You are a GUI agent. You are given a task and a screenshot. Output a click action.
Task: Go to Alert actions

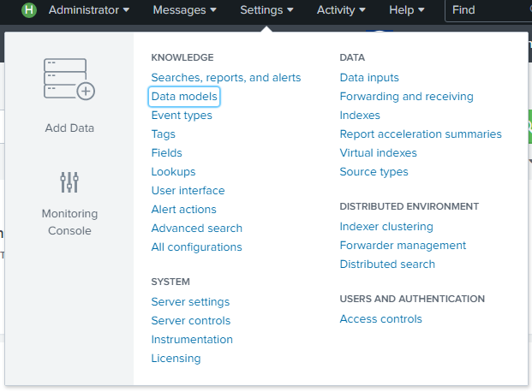[x=183, y=210]
